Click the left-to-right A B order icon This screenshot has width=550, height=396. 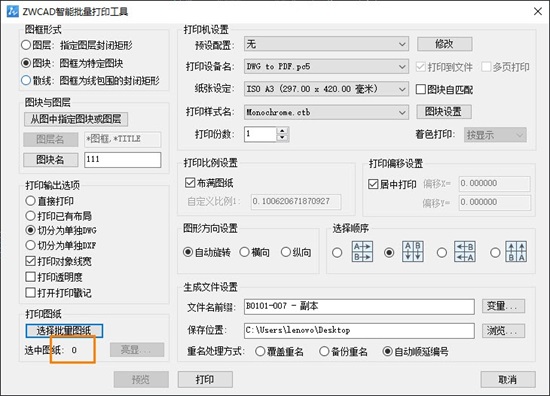362,252
